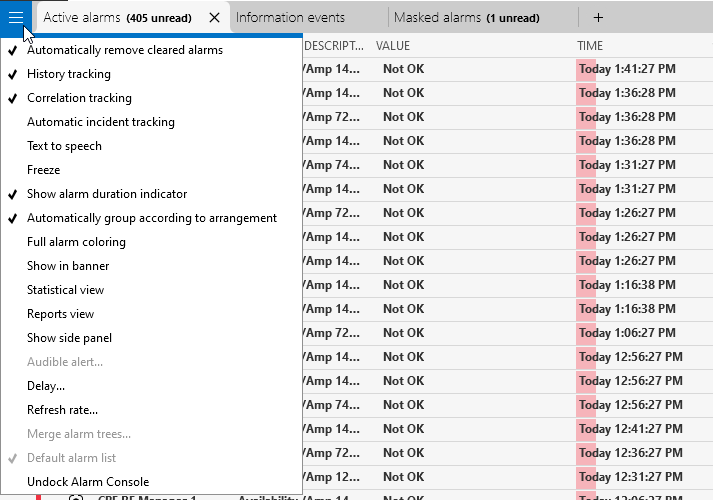
Task: Open the Masked alarms tab
Action: (x=467, y=18)
